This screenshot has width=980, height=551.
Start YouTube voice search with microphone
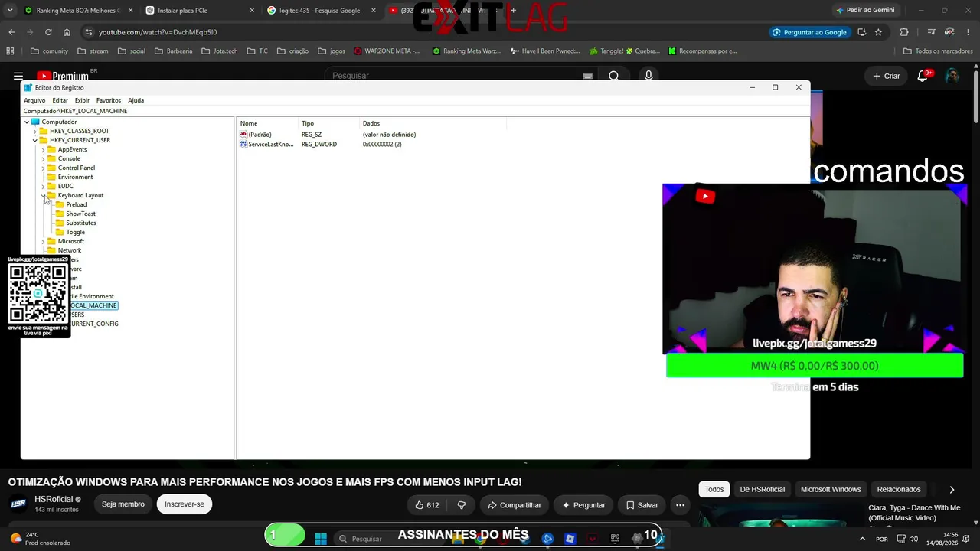click(648, 76)
